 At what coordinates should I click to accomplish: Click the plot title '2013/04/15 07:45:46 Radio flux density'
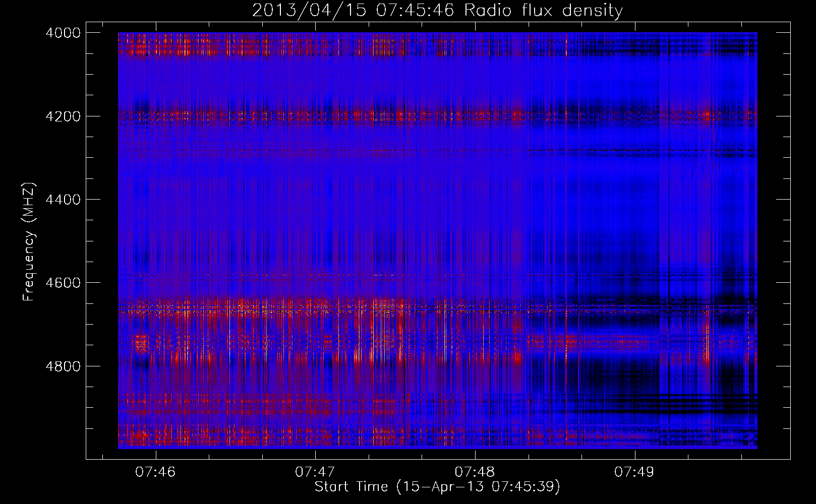[x=437, y=11]
